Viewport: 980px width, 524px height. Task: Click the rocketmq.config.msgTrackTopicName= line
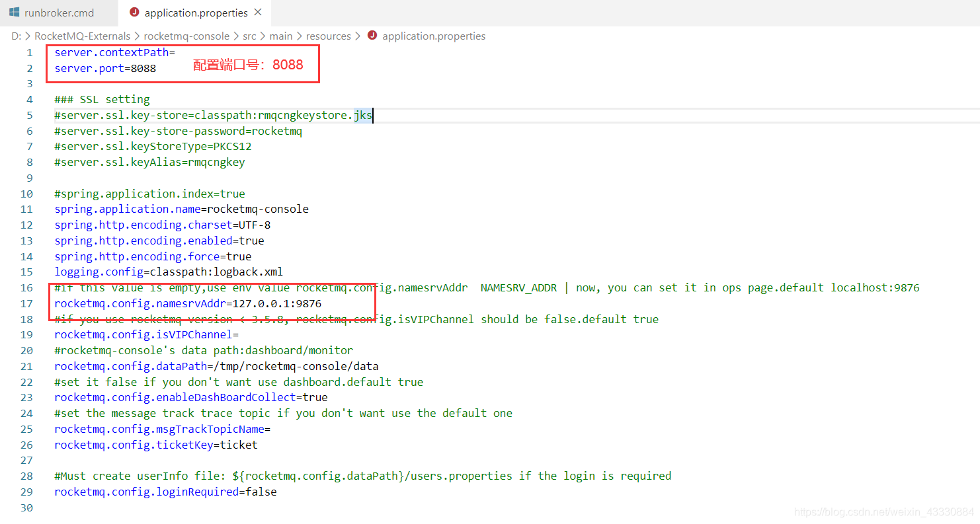(x=162, y=429)
